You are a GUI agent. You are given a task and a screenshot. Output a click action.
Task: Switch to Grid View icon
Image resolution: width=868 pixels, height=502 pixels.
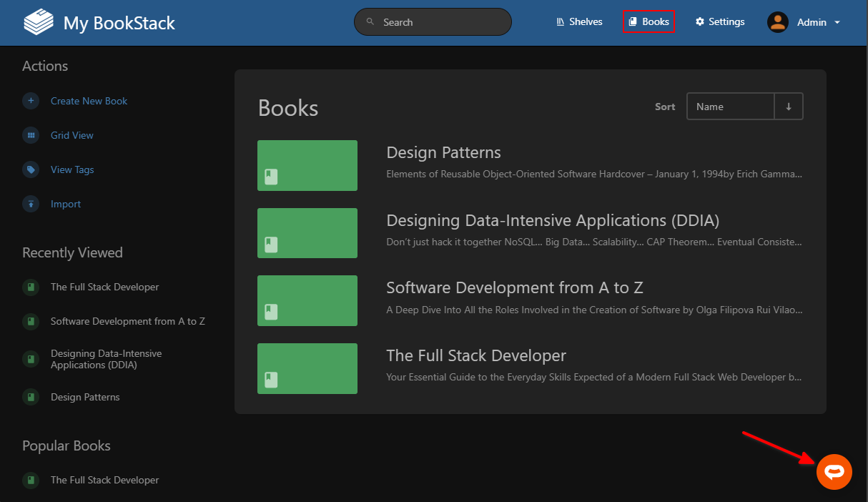31,135
